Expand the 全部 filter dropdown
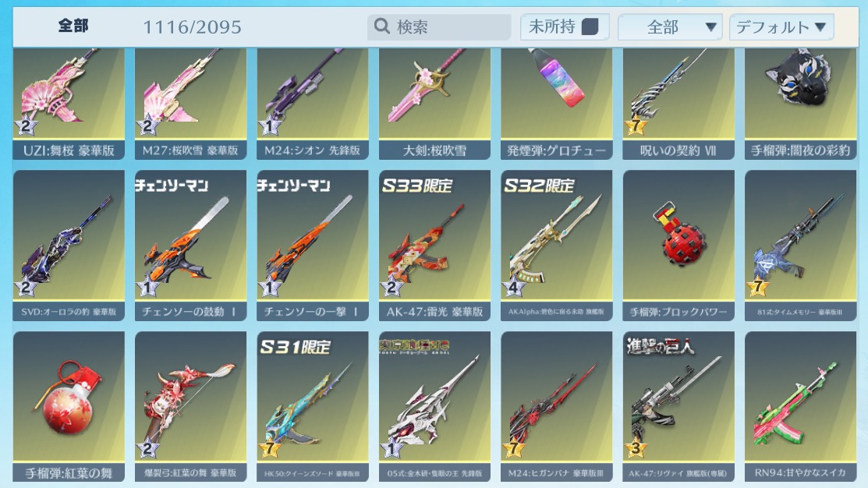Image resolution: width=868 pixels, height=488 pixels. 670,27
